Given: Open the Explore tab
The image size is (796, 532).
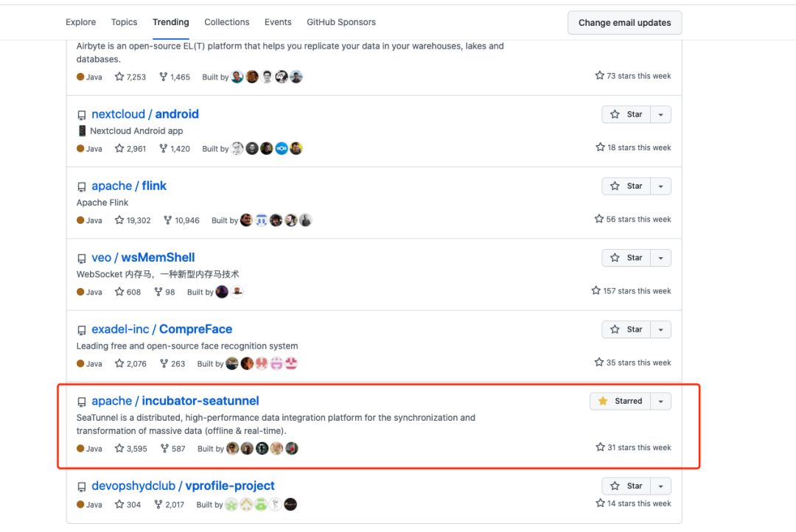Looking at the screenshot, I should [x=81, y=22].
